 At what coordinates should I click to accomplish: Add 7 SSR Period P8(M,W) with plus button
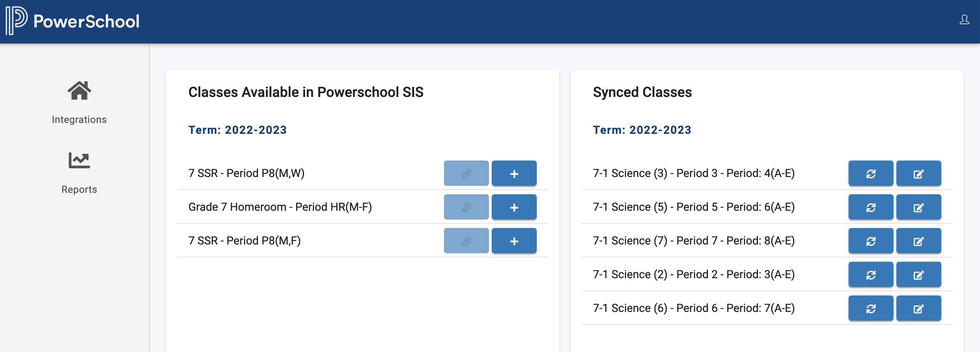514,173
